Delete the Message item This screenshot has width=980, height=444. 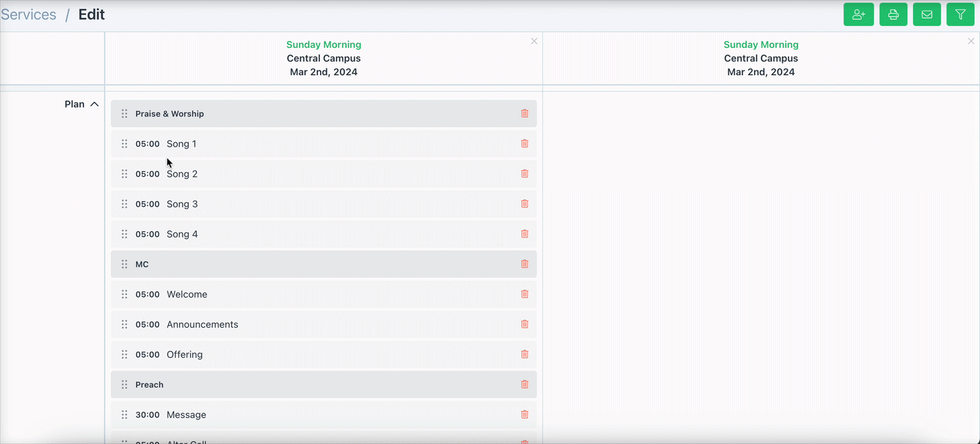(525, 415)
